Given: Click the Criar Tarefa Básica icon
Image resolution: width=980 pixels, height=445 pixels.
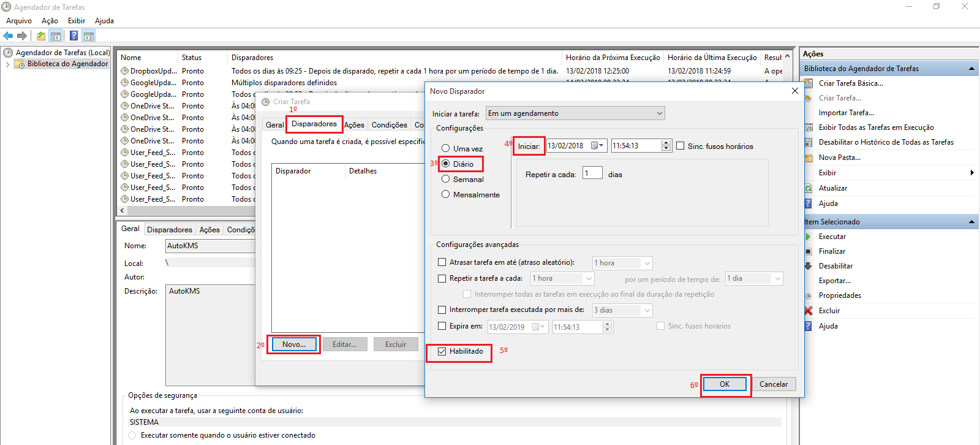Looking at the screenshot, I should 808,83.
